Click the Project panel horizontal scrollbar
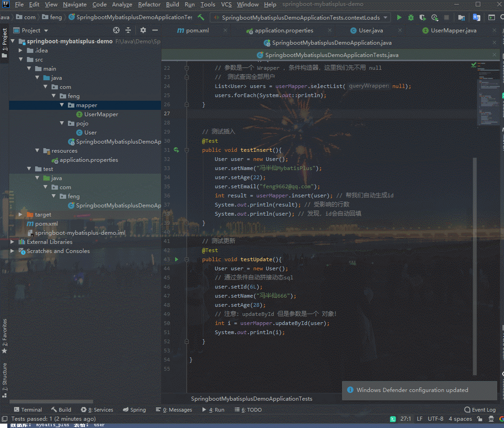The height and width of the screenshot is (428, 504). [51, 401]
